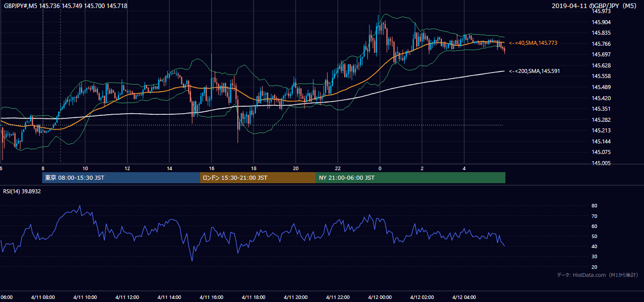Click RSI scale value 80

594,206
